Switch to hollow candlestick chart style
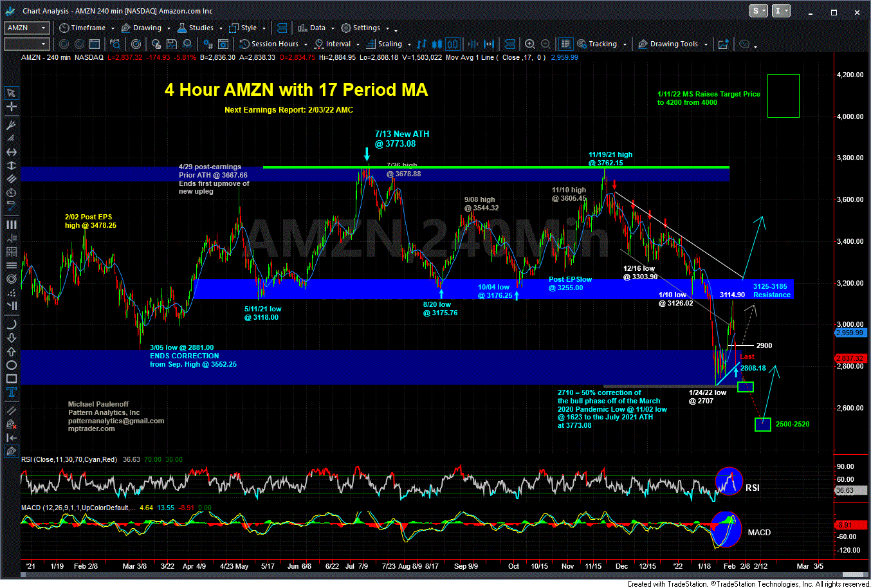This screenshot has width=871, height=588. (x=452, y=44)
